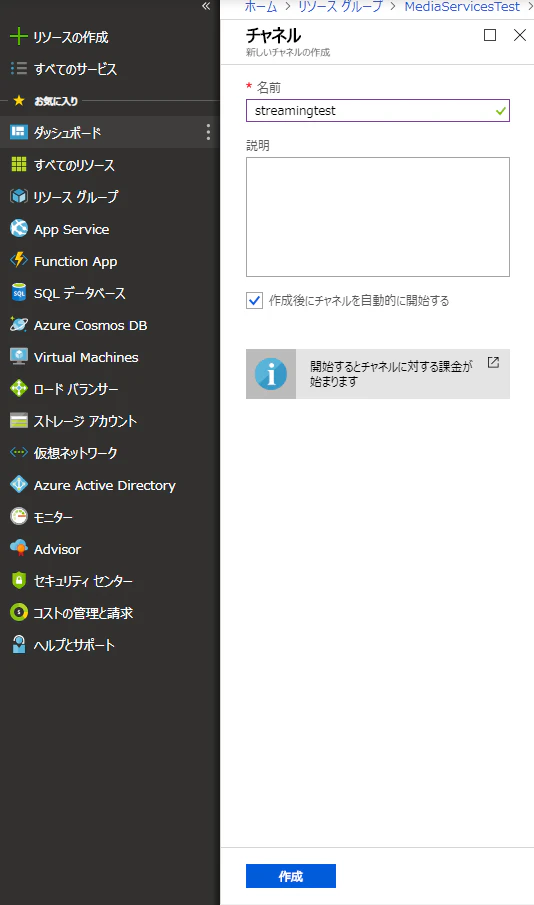Click the Function App lightning icon
Image resolution: width=534 pixels, height=905 pixels.
18,260
